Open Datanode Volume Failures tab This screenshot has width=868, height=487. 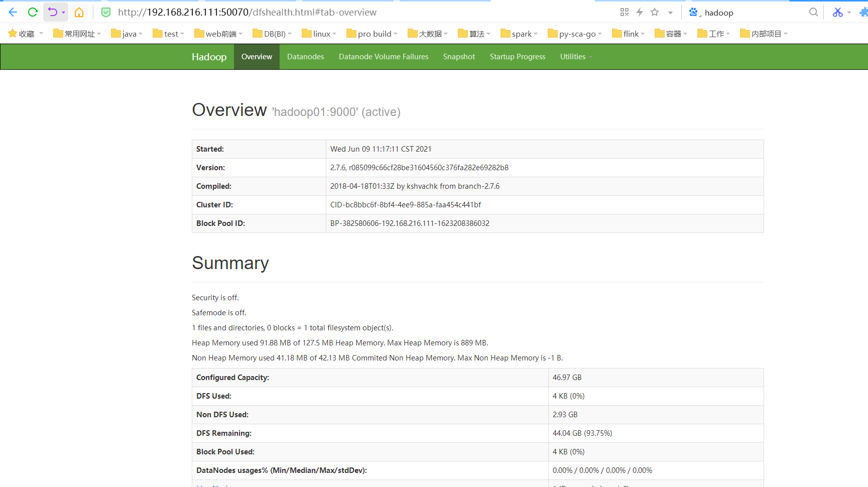pyautogui.click(x=384, y=57)
